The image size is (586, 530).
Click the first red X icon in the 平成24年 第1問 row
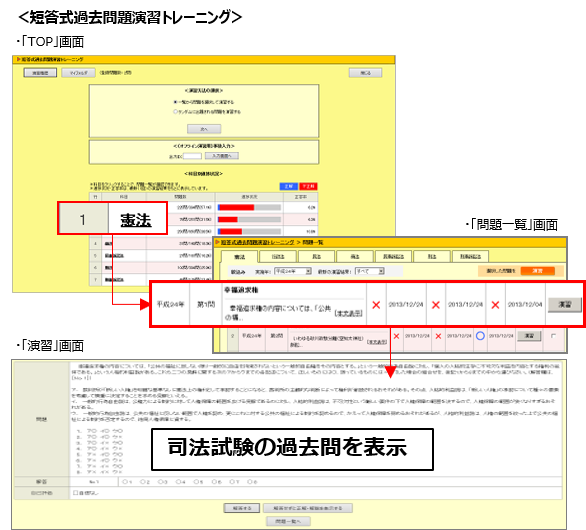coord(376,305)
